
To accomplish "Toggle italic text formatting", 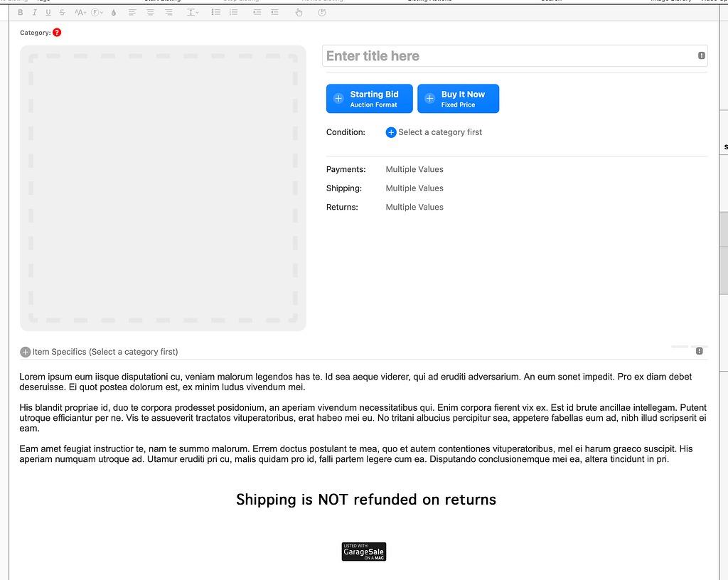I will [x=35, y=12].
